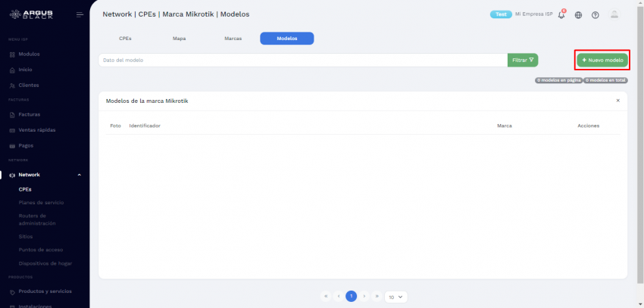Open the CPEs tab

[125, 38]
